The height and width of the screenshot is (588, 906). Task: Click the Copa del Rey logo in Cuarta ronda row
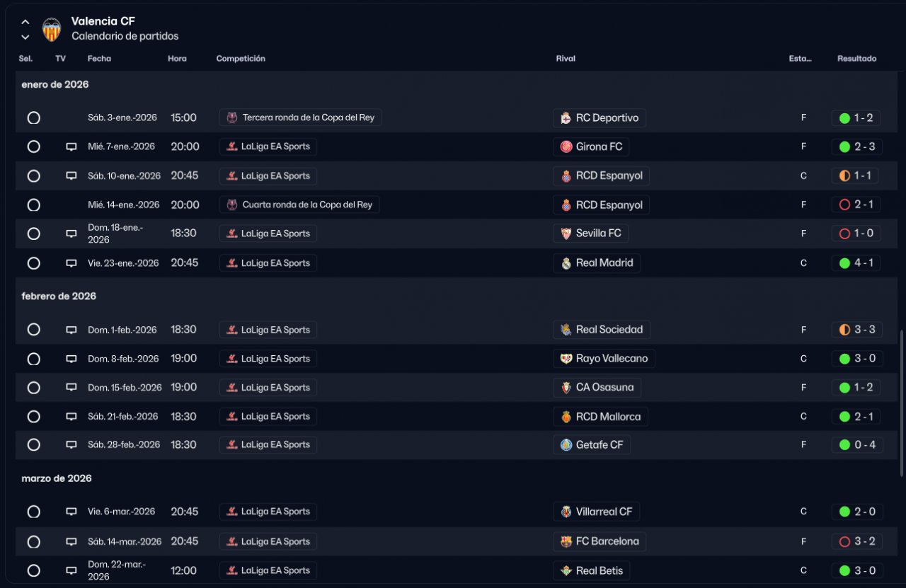[232, 204]
